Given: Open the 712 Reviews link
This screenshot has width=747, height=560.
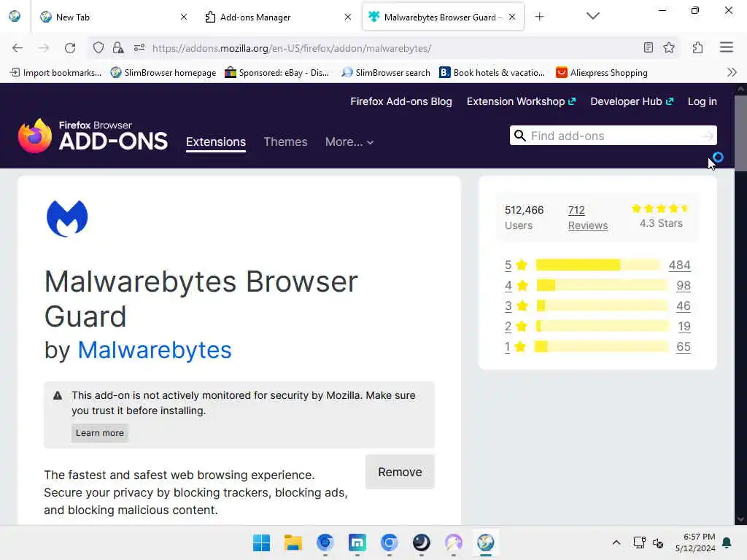Looking at the screenshot, I should [x=588, y=217].
